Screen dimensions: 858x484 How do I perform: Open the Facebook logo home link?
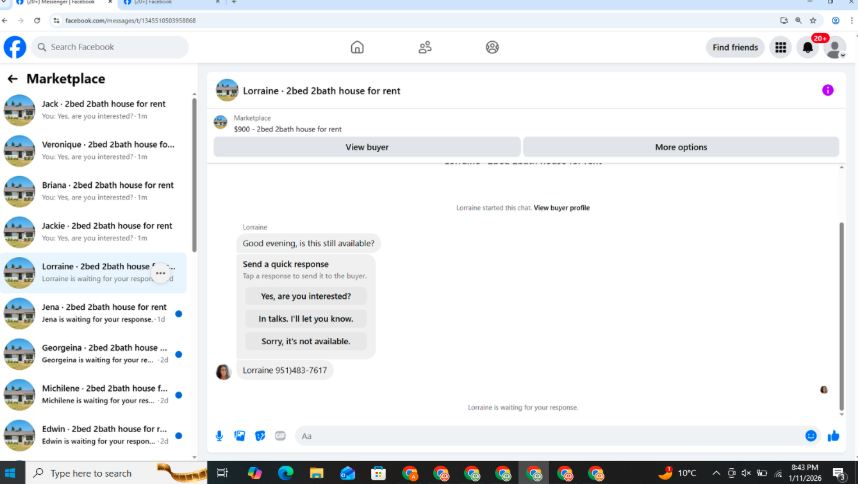point(15,47)
